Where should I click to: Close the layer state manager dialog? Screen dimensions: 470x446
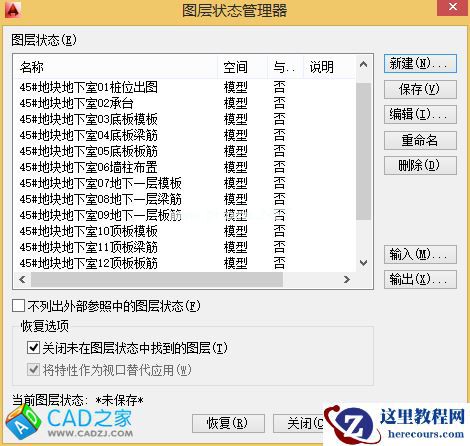tap(453, 7)
